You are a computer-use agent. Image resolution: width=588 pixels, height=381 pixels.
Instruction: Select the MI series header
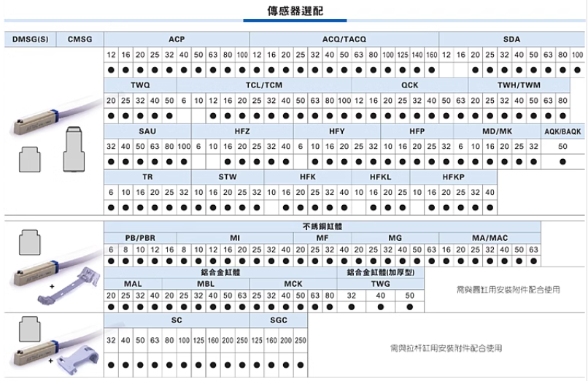point(235,238)
